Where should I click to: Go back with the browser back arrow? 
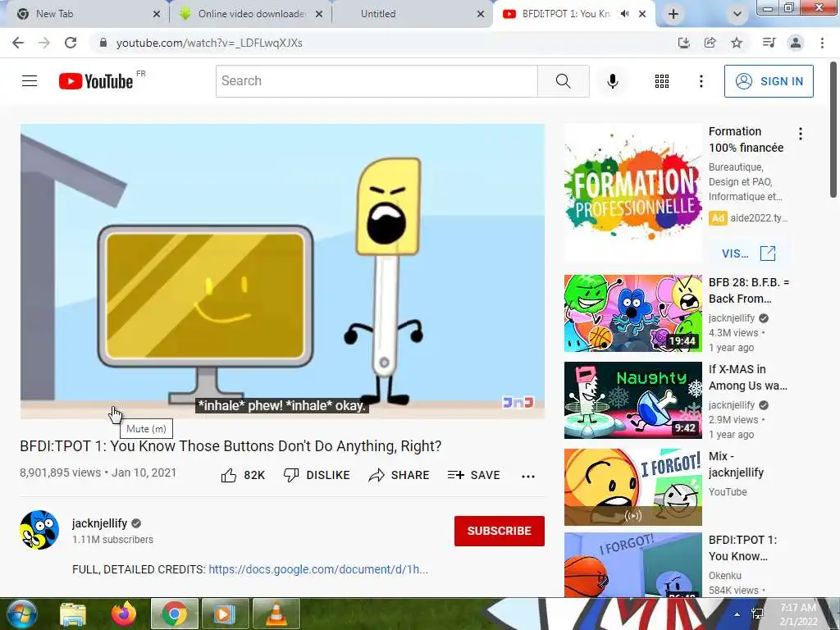[18, 43]
